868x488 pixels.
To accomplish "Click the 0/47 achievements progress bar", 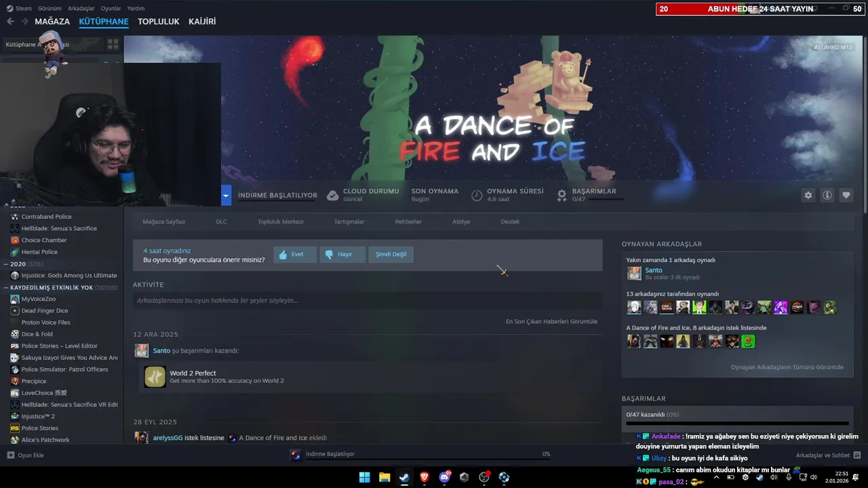I will tap(737, 423).
